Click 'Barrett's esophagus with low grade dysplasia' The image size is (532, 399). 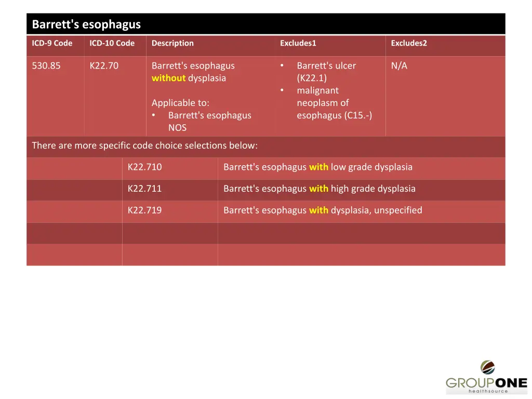point(318,167)
